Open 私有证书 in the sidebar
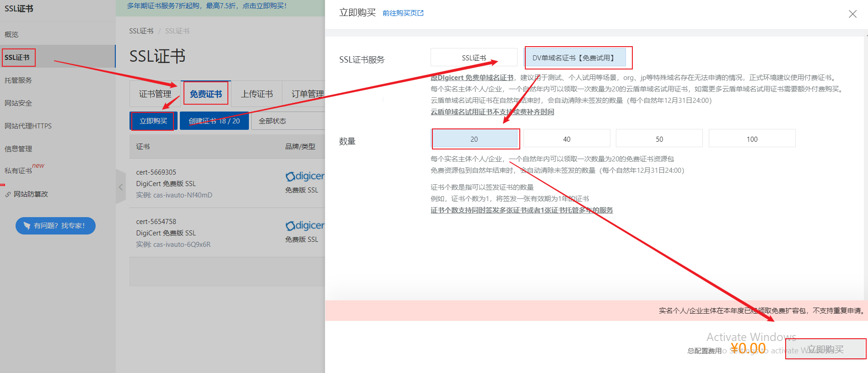The width and height of the screenshot is (868, 373). (x=18, y=171)
